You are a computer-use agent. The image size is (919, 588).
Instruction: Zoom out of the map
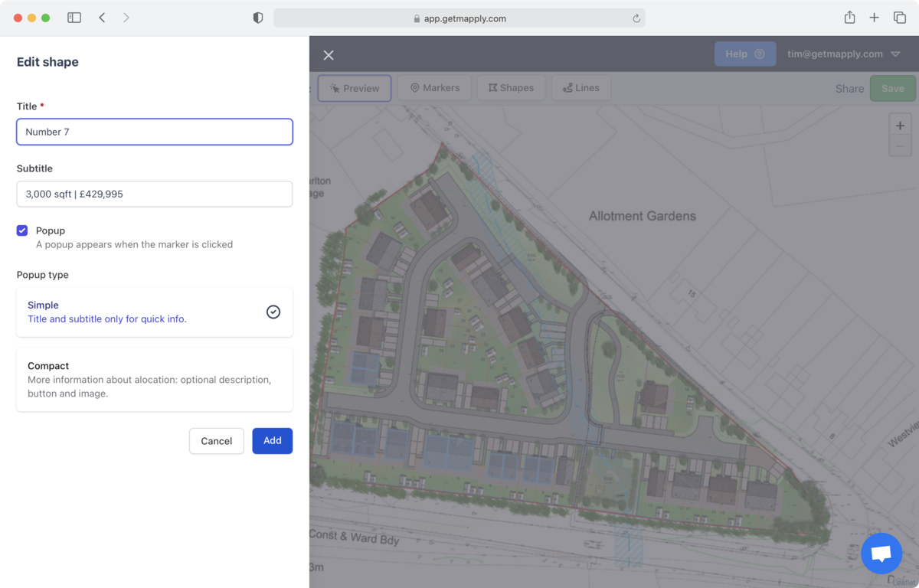[900, 145]
